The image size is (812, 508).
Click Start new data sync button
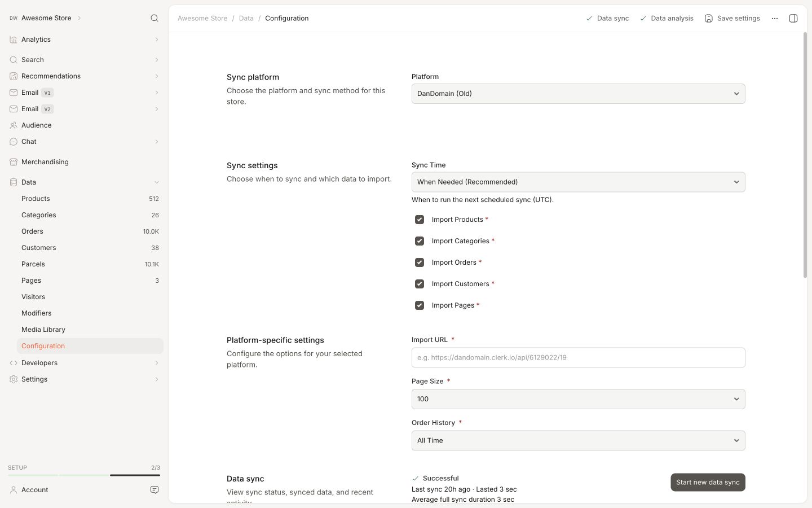coord(708,483)
